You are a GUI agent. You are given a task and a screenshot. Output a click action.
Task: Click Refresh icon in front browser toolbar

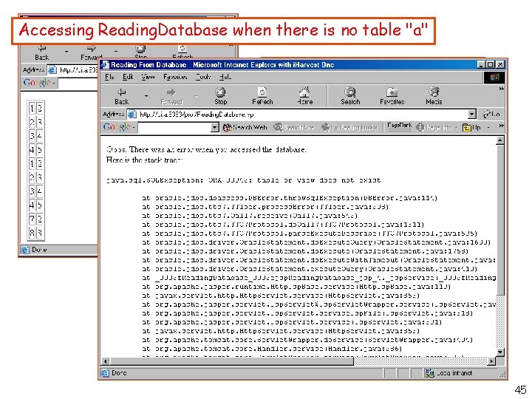pyautogui.click(x=262, y=92)
